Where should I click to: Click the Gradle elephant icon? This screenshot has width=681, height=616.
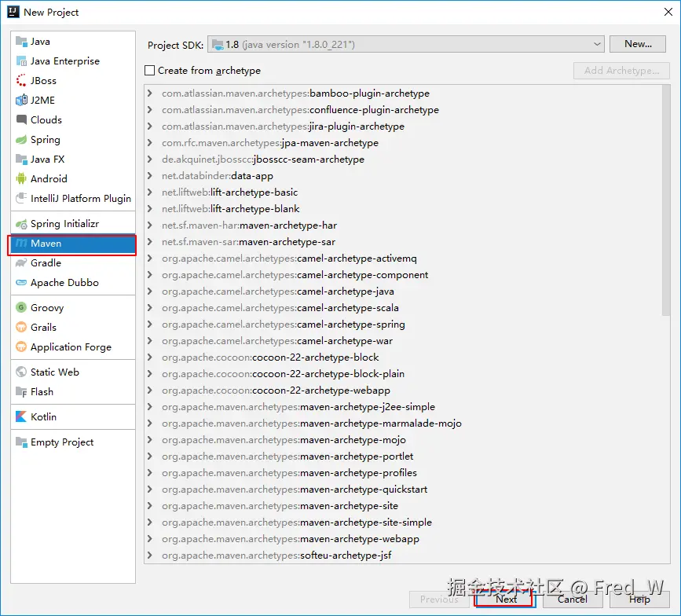pyautogui.click(x=21, y=262)
